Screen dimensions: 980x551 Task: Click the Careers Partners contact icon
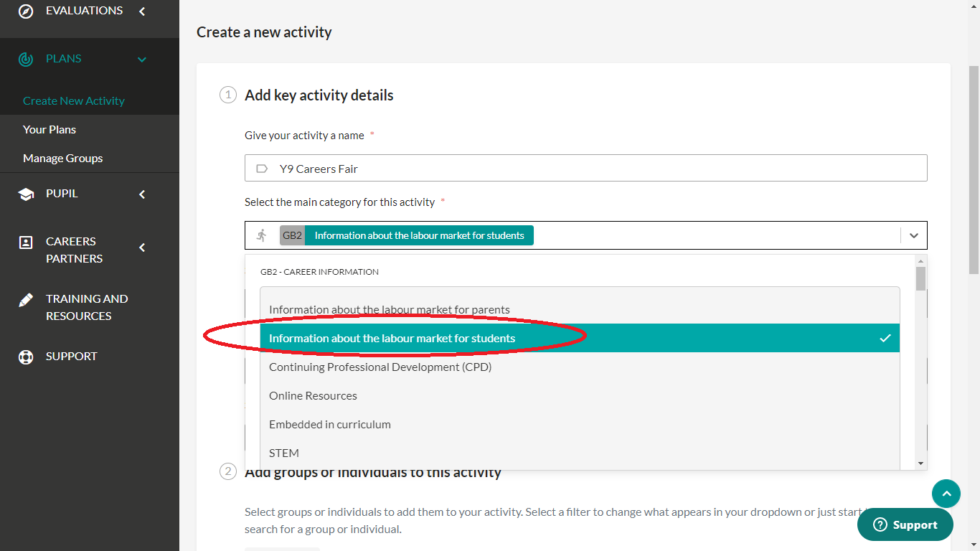26,242
